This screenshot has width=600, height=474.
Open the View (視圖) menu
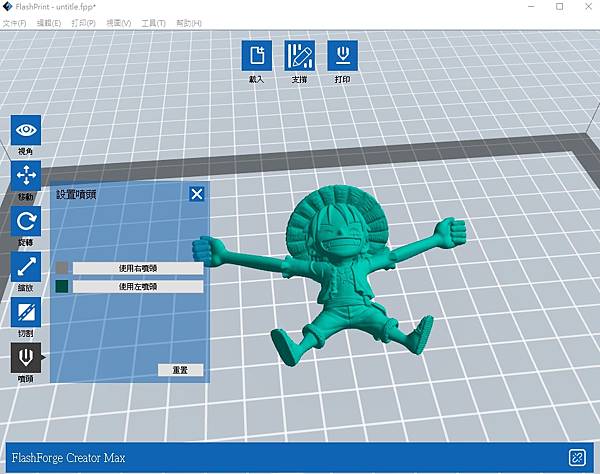[x=120, y=23]
